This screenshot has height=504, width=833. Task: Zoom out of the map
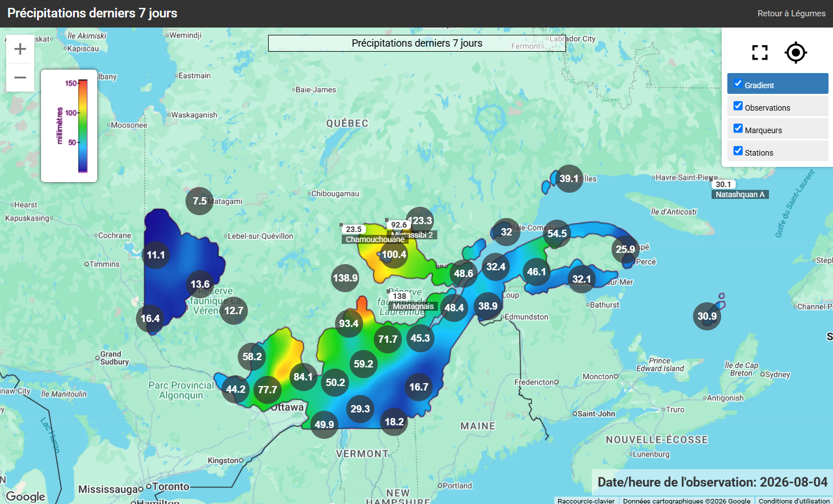point(20,78)
